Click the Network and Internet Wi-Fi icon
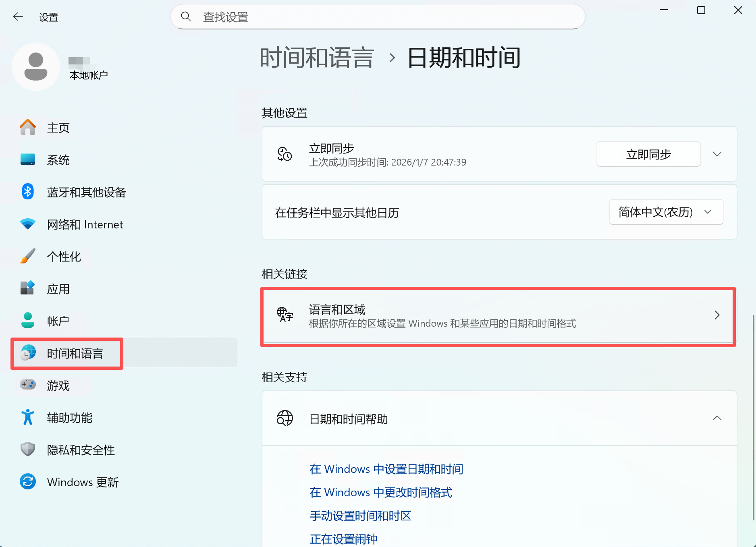Image resolution: width=756 pixels, height=547 pixels. click(27, 224)
